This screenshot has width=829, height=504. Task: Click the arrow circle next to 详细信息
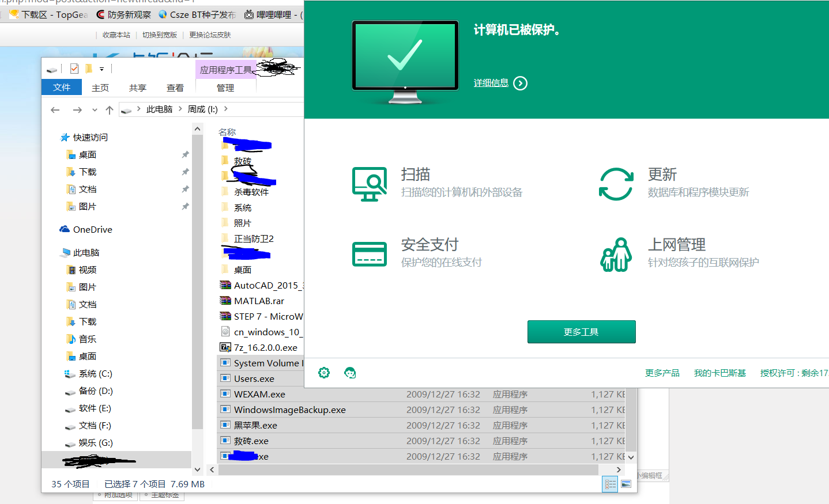pyautogui.click(x=520, y=83)
